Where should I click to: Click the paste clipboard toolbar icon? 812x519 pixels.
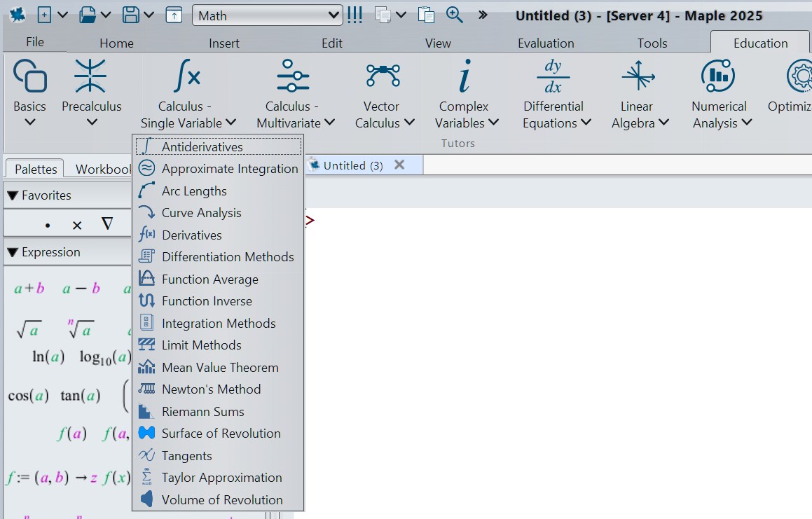click(x=426, y=15)
